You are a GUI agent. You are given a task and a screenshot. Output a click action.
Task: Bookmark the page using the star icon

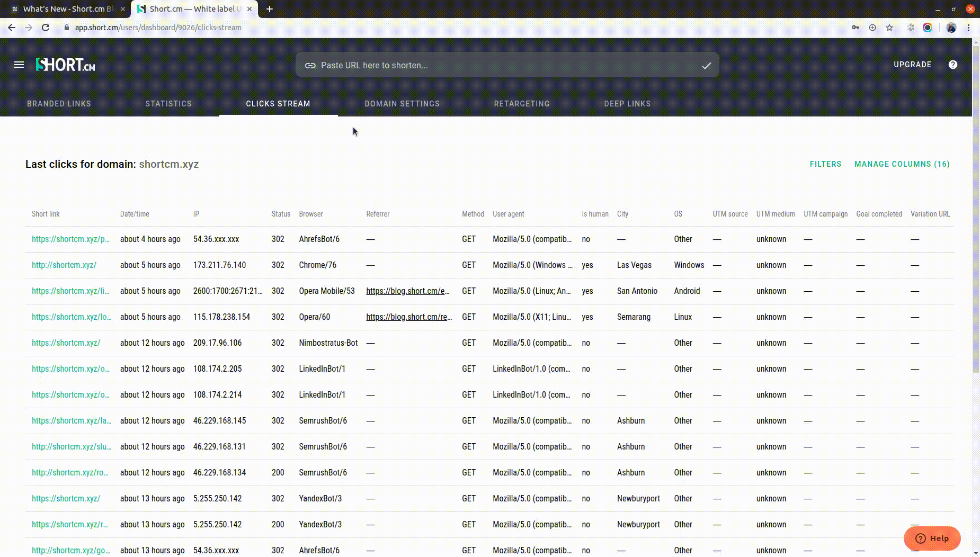tap(889, 28)
